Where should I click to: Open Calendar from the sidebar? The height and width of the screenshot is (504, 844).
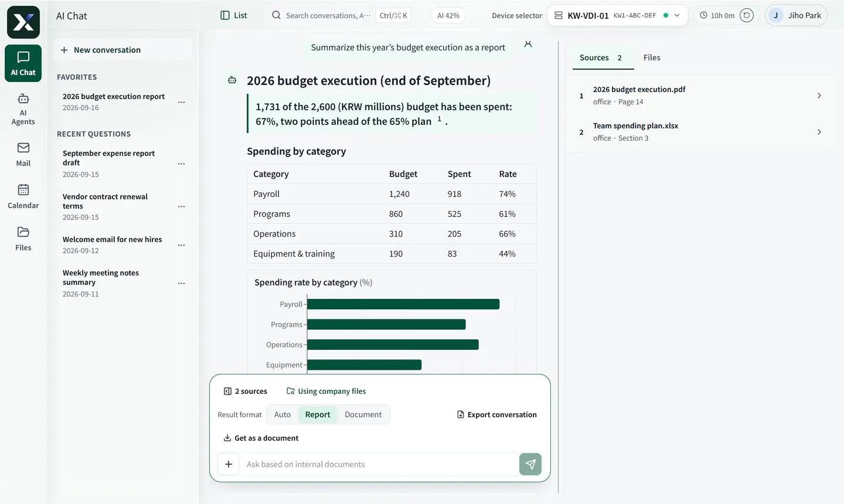(23, 197)
